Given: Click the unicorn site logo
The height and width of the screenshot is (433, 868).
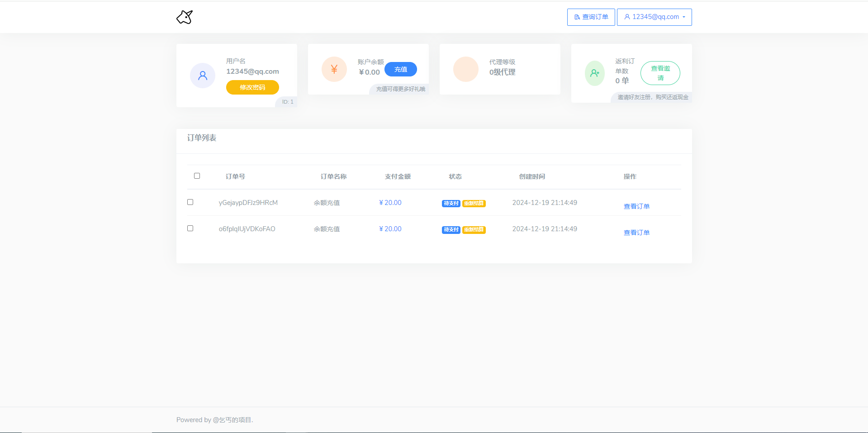Looking at the screenshot, I should click(x=185, y=17).
